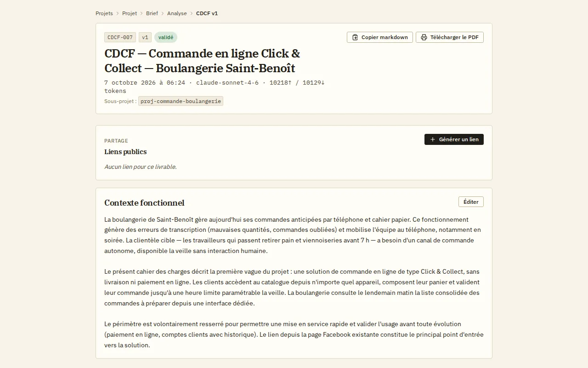Click paragraph starting Le périmètre est volontairement
588x368 pixels.
(x=294, y=334)
